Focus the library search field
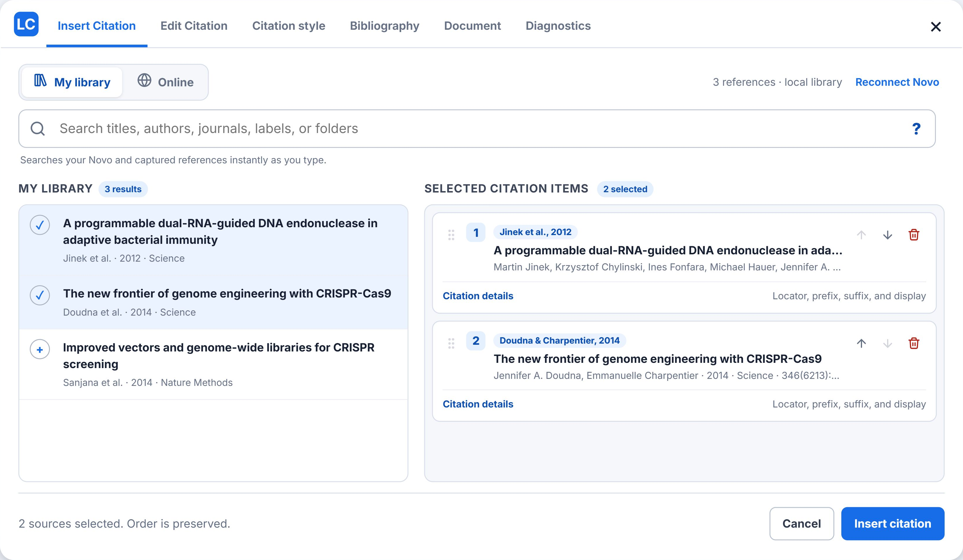 coord(477,129)
